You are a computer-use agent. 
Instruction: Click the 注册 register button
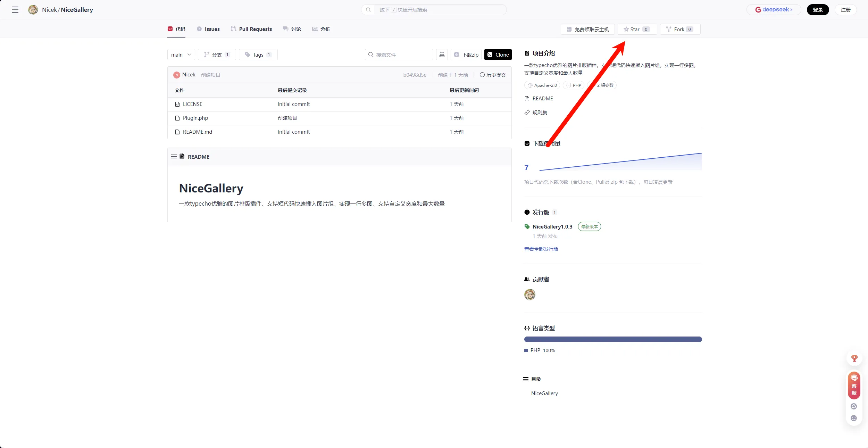click(x=845, y=10)
